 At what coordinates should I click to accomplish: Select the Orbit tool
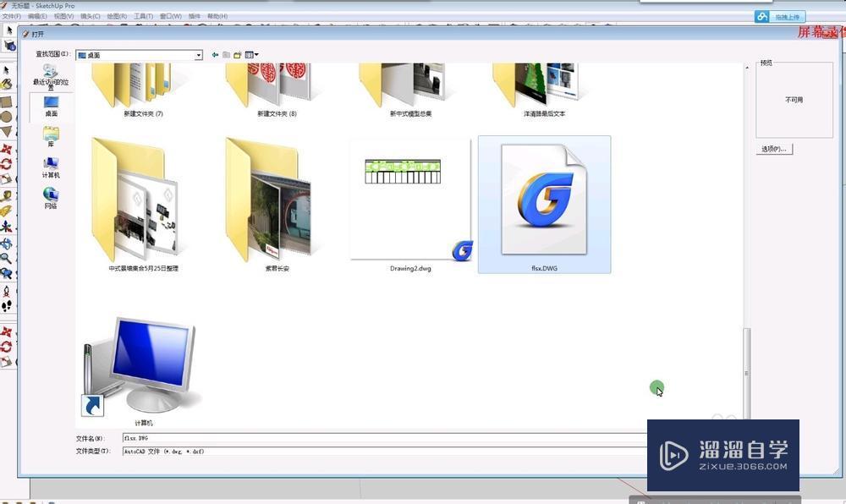7,244
